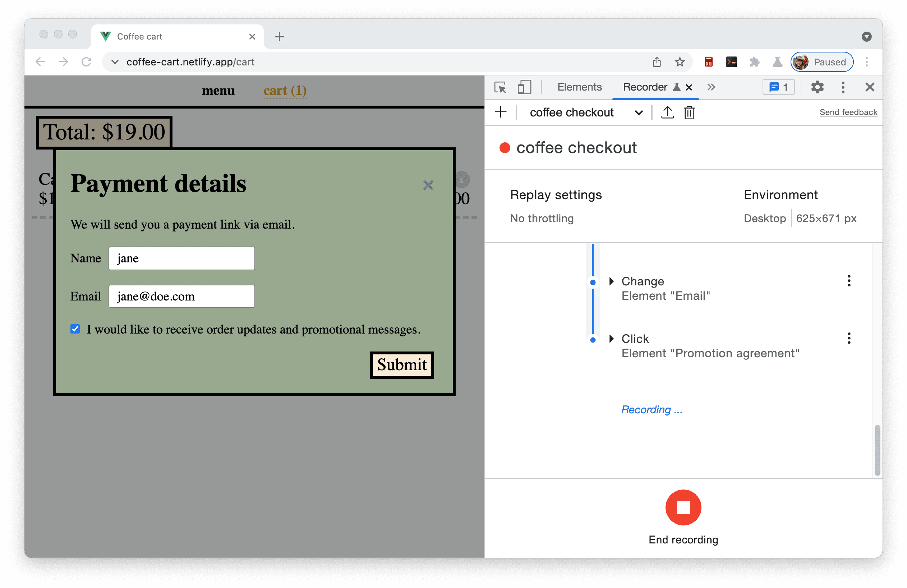Click the DevTools overflow menu icon

point(843,87)
